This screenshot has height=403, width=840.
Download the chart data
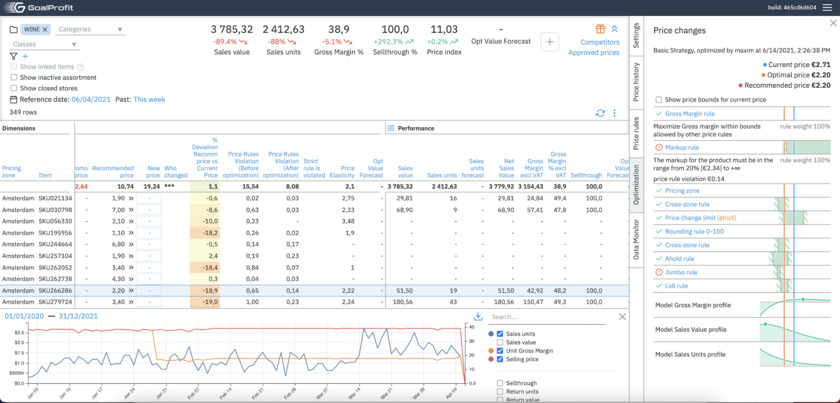coord(478,317)
